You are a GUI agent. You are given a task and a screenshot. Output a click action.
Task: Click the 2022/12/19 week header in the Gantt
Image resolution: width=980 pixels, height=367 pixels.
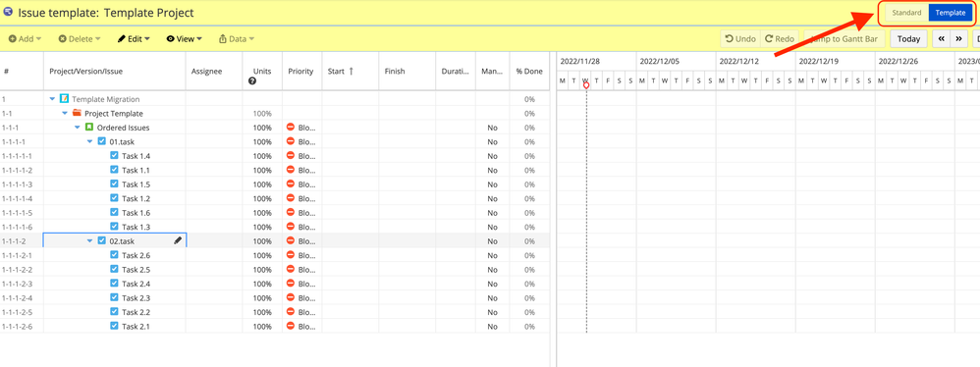click(x=819, y=61)
